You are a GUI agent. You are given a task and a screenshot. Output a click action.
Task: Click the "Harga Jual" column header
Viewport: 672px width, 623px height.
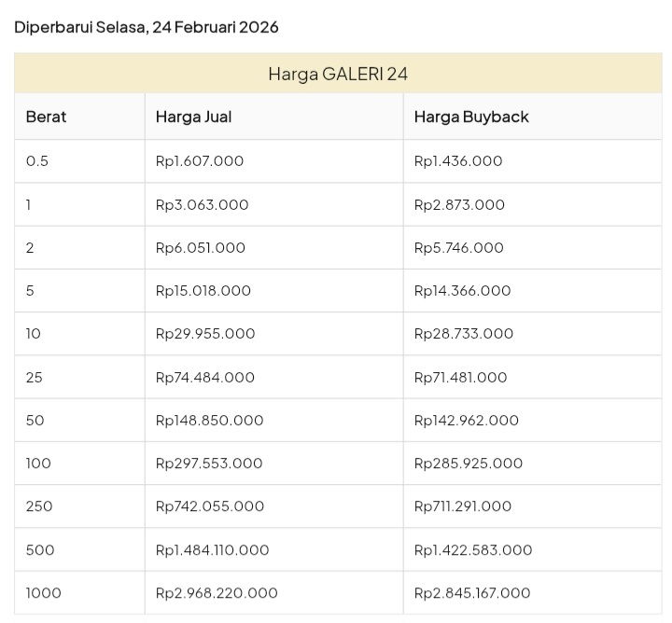193,117
